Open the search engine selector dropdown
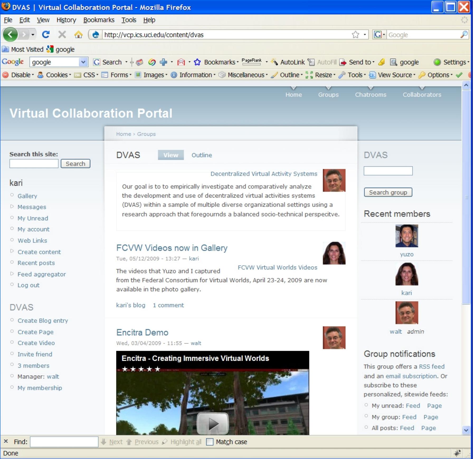This screenshot has width=476, height=459. point(379,35)
